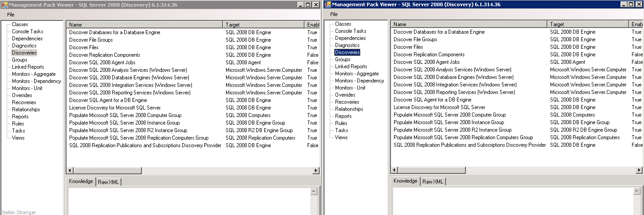Click SQL 2008 Replication Computers target, right window
This screenshot has height=215, width=644.
(585, 137)
